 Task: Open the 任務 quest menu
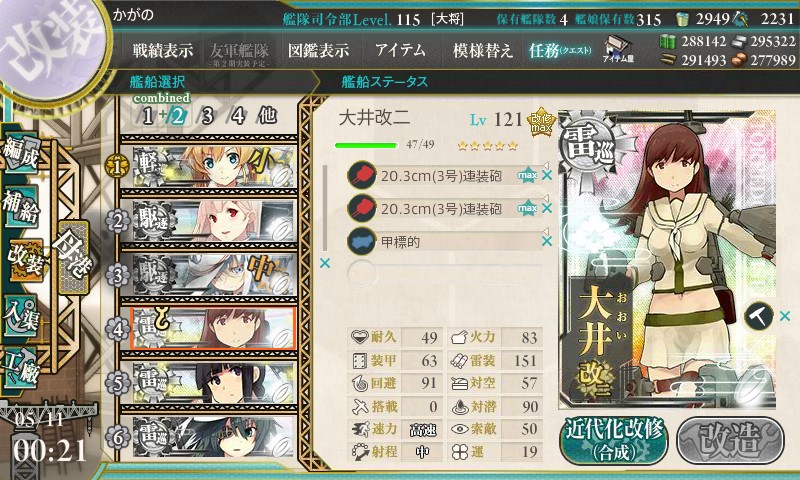560,50
